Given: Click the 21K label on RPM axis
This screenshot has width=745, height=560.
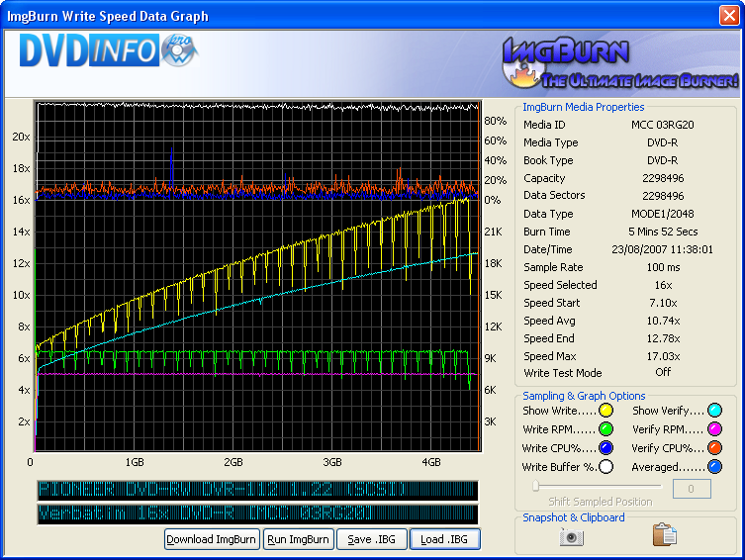Looking at the screenshot, I should tap(493, 232).
